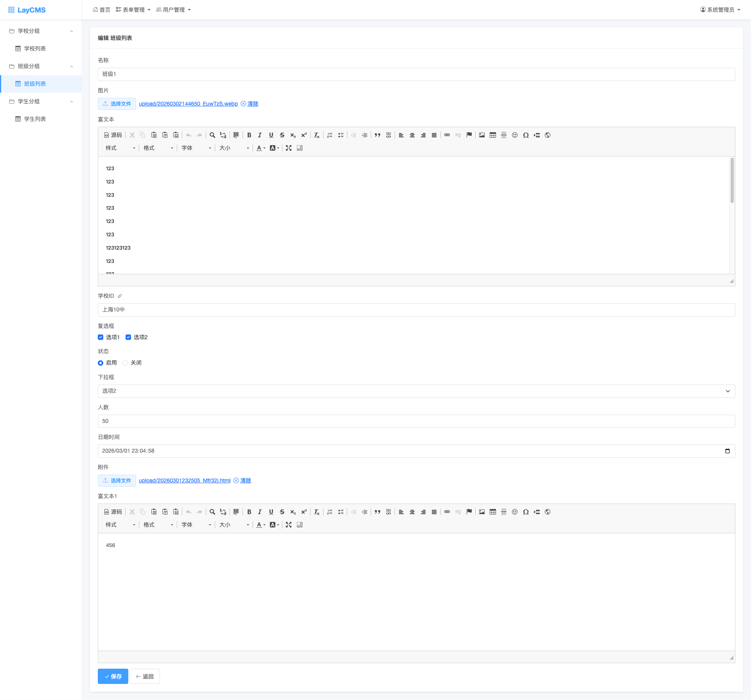Screen dimensions: 751x700
Task: Click the 人数 input field
Action: pyautogui.click(x=416, y=421)
